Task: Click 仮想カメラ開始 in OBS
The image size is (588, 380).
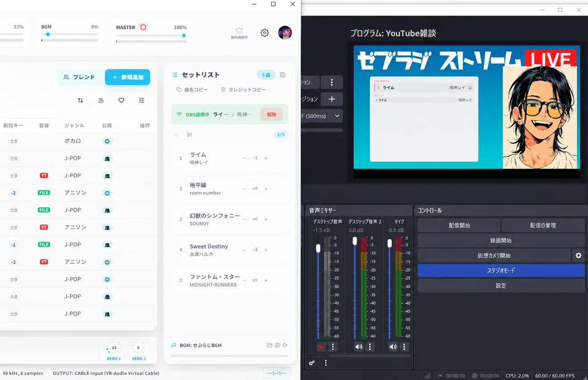Action: tap(494, 255)
